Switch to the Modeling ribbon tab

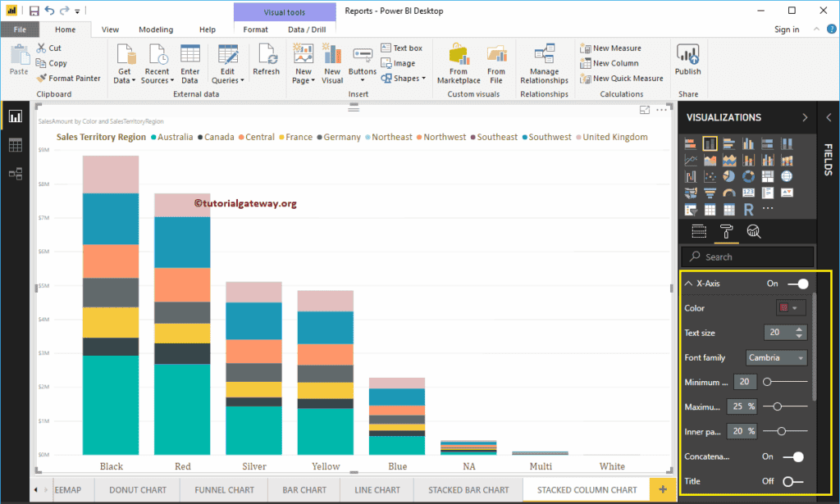[x=155, y=29]
